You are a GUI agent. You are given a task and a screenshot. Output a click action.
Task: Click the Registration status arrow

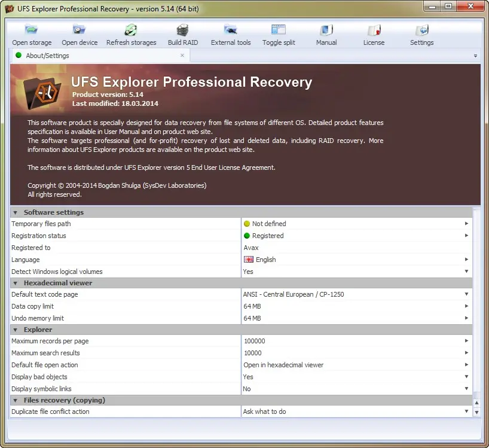pos(466,236)
